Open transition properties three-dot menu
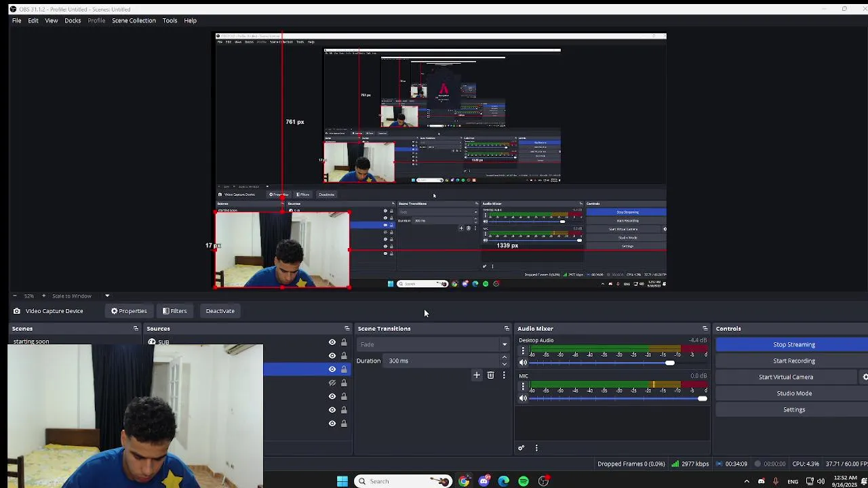Viewport: 868px width, 488px height. click(504, 375)
